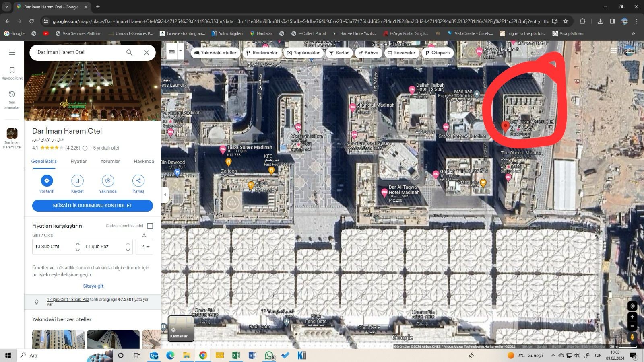Select The Oberoi Madina map pin
644x362 pixels.
508,178
